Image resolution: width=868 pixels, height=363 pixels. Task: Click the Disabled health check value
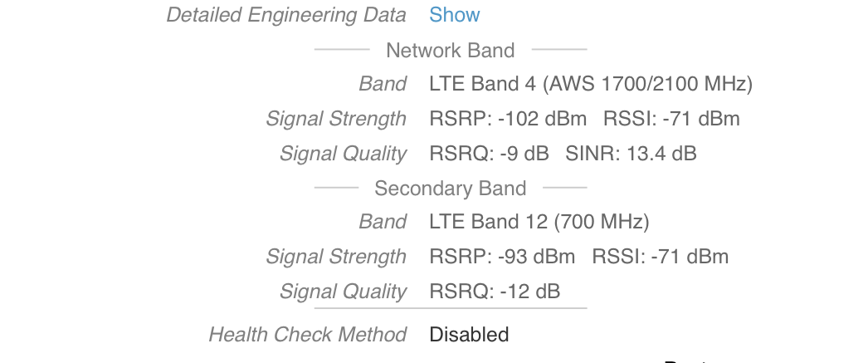469,335
